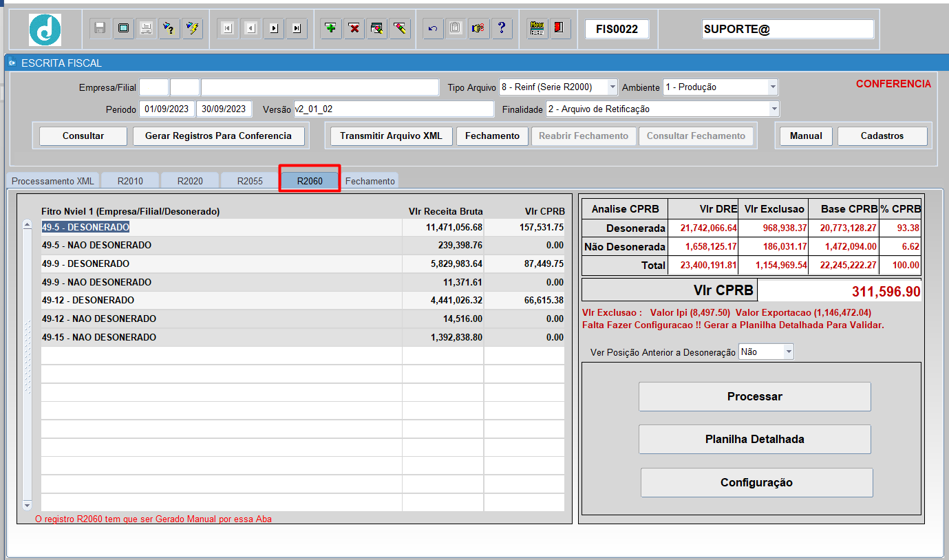
Task: Go to previous record arrow icon
Action: coord(250,29)
